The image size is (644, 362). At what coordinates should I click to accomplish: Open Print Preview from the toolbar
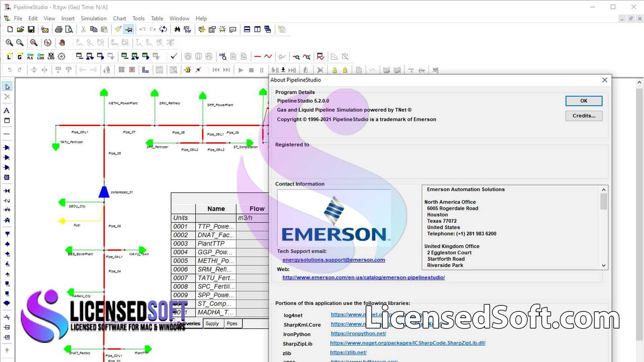click(x=69, y=29)
